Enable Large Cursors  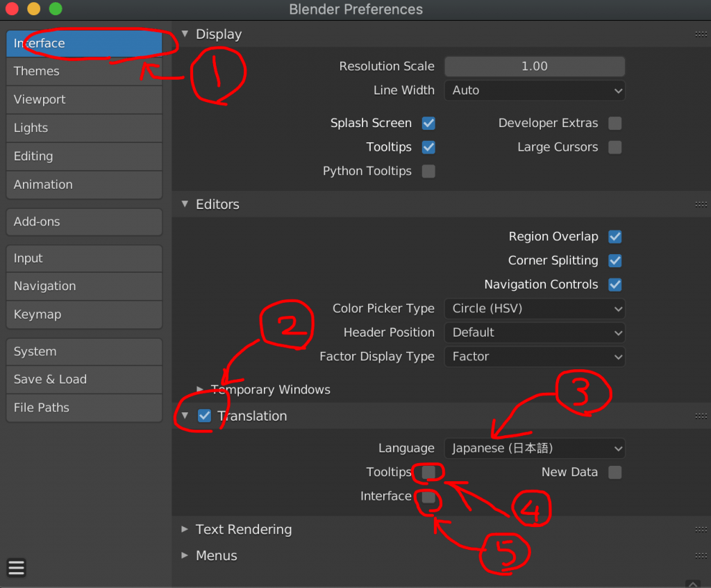pyautogui.click(x=615, y=147)
